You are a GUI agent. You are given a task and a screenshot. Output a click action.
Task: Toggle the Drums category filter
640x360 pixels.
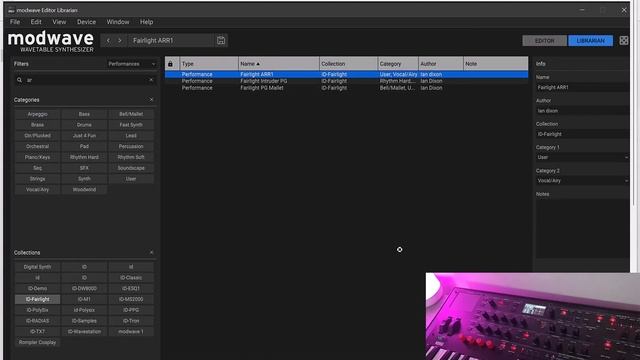[84, 125]
